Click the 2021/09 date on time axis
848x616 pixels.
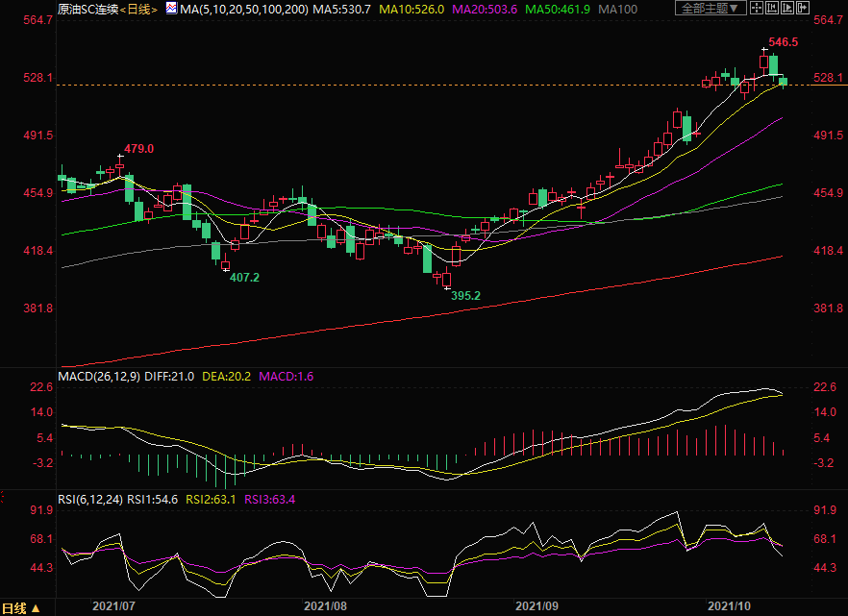(536, 606)
